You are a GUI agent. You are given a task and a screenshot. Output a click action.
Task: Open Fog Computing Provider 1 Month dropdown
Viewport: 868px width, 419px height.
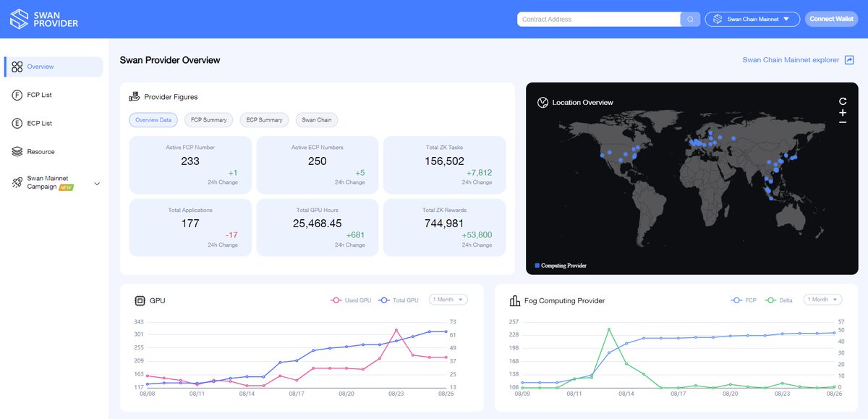tap(823, 300)
